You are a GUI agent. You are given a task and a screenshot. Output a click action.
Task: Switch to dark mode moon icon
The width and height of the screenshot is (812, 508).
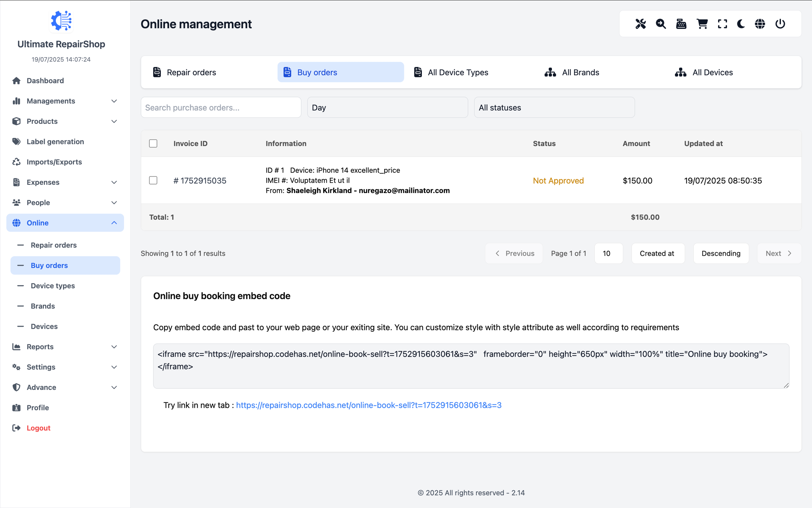tap(741, 24)
